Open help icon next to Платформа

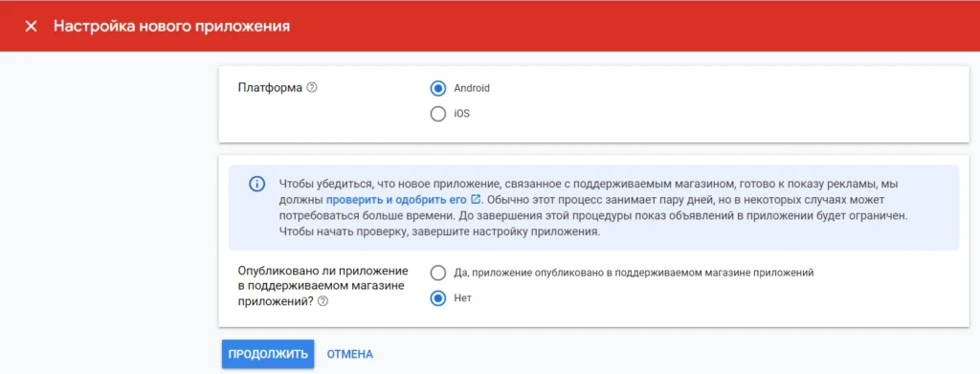(x=313, y=88)
